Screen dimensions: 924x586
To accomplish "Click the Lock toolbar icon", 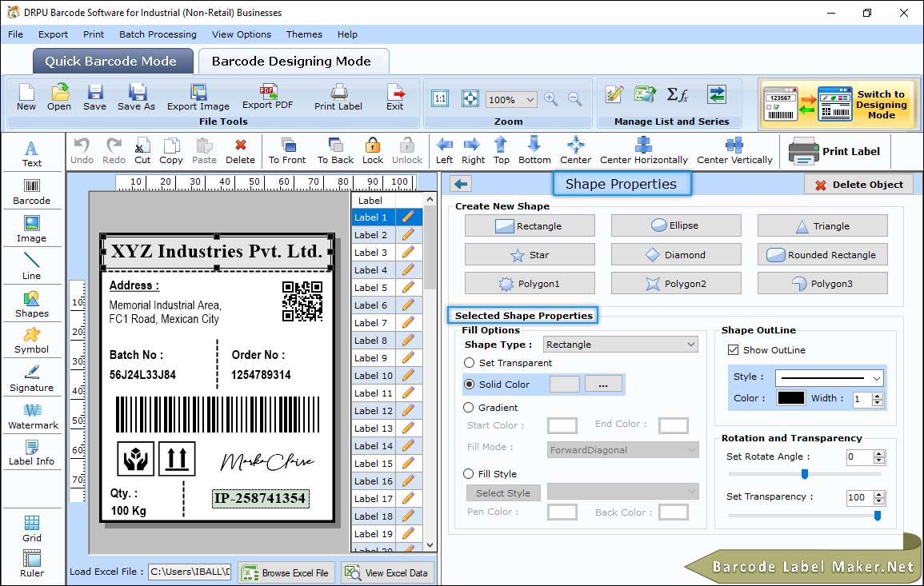I will coord(373,151).
